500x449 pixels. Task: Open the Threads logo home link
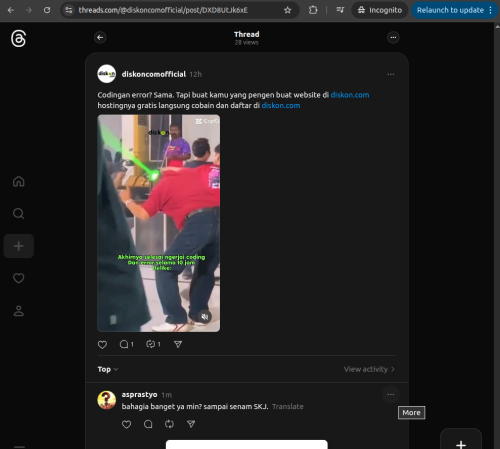point(18,39)
